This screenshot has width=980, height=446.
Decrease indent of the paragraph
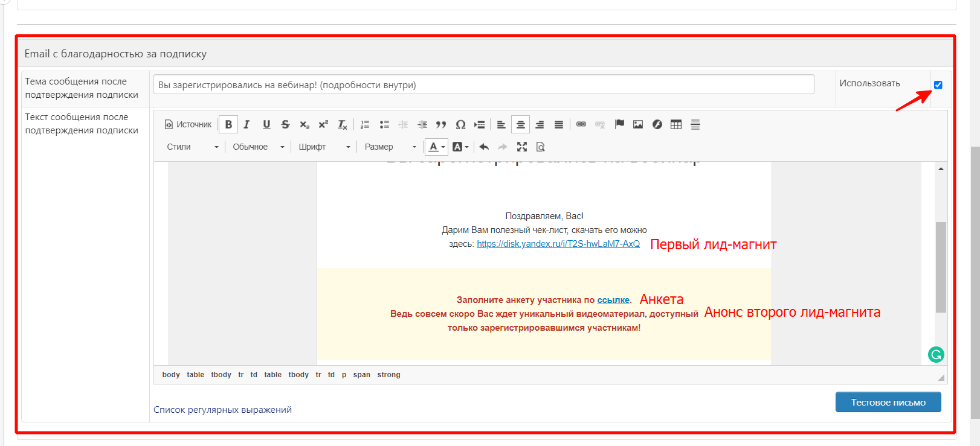(403, 124)
